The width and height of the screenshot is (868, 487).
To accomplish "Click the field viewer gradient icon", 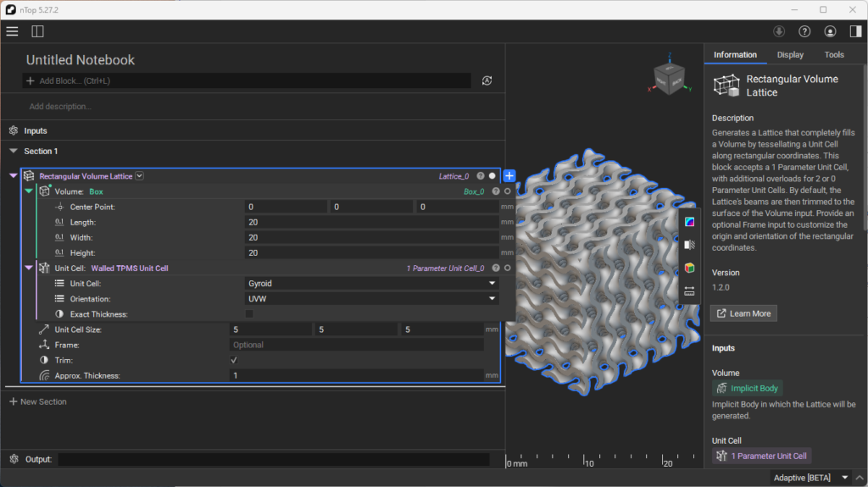I will (689, 222).
